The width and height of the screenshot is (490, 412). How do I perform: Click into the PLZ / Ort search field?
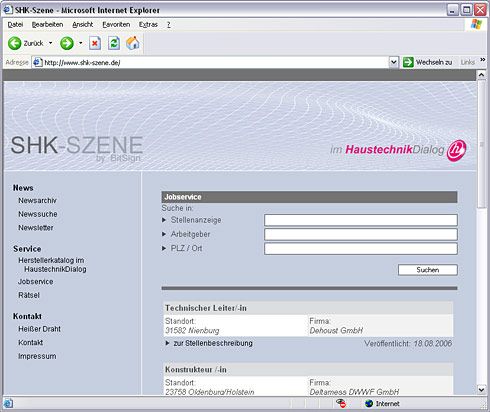tap(361, 249)
